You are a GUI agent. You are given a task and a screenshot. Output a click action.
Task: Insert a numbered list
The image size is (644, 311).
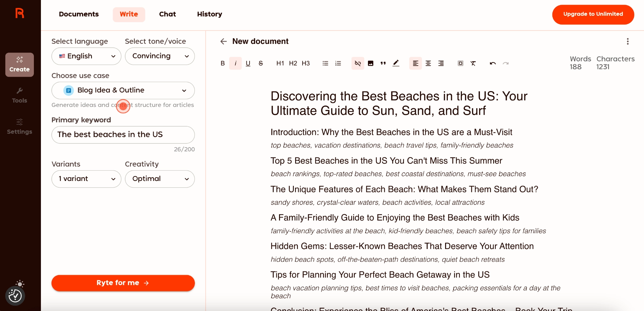[x=338, y=63]
